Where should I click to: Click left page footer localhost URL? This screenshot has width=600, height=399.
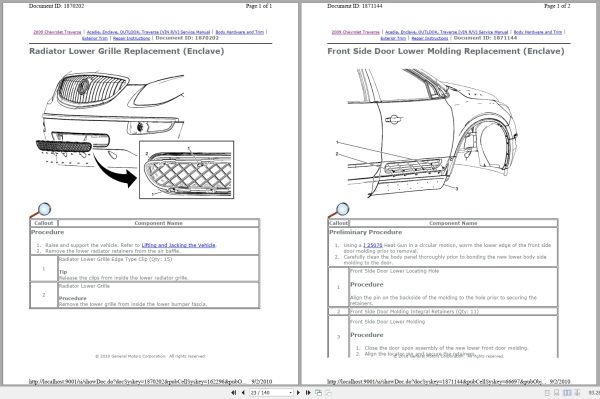click(x=138, y=381)
